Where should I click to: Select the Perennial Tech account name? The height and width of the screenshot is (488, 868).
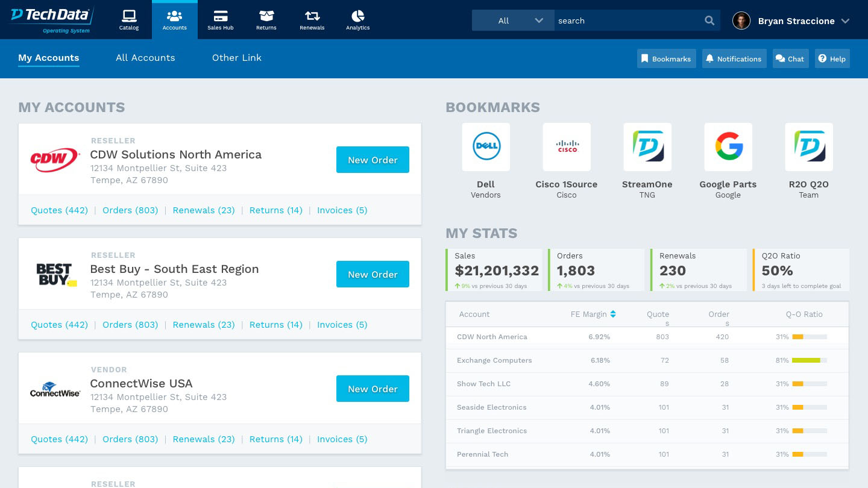pyautogui.click(x=482, y=454)
